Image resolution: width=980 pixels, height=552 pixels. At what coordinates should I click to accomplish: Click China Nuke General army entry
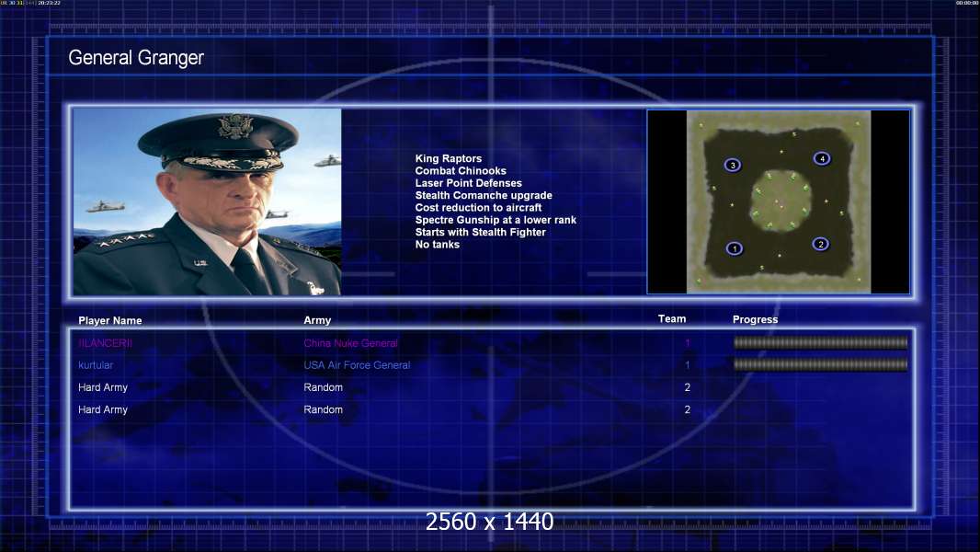pos(350,343)
